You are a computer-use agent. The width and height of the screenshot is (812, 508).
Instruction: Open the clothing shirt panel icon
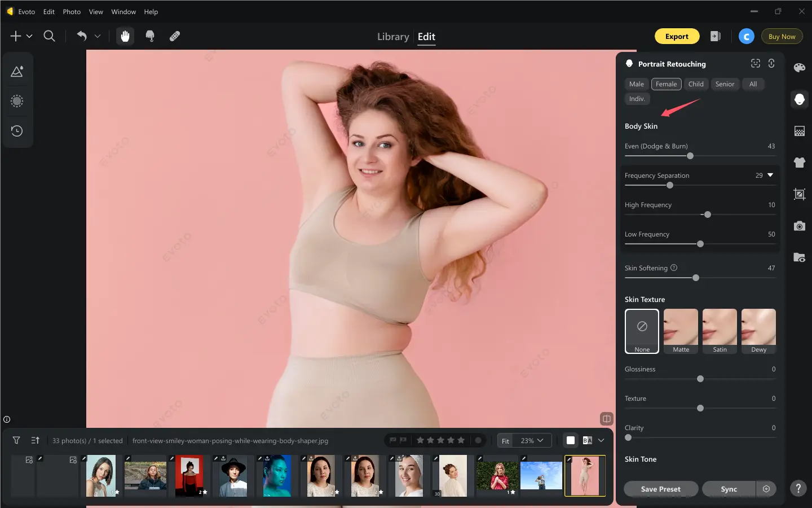(x=799, y=163)
